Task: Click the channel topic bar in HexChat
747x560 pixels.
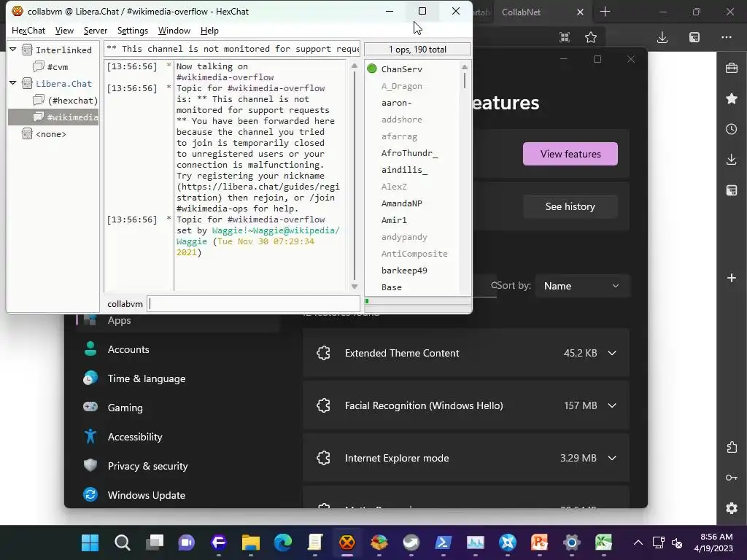Action: coord(232,49)
